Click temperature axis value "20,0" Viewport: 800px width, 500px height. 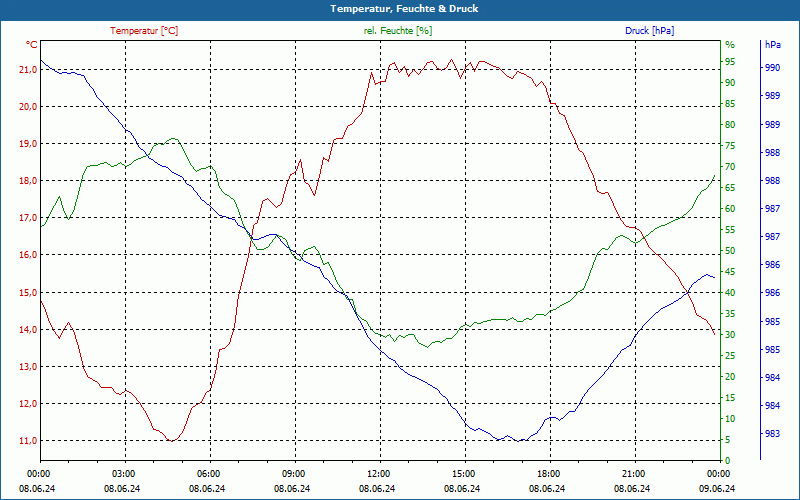[28, 107]
